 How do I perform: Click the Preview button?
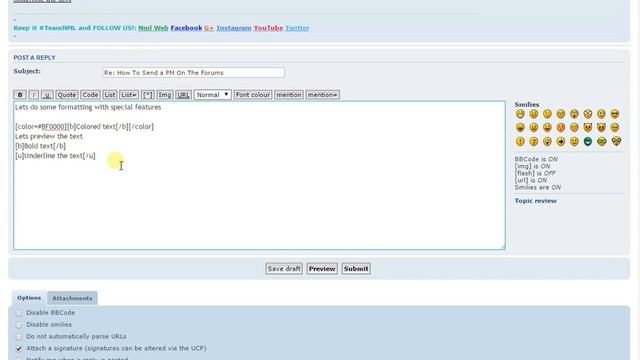[x=322, y=269]
